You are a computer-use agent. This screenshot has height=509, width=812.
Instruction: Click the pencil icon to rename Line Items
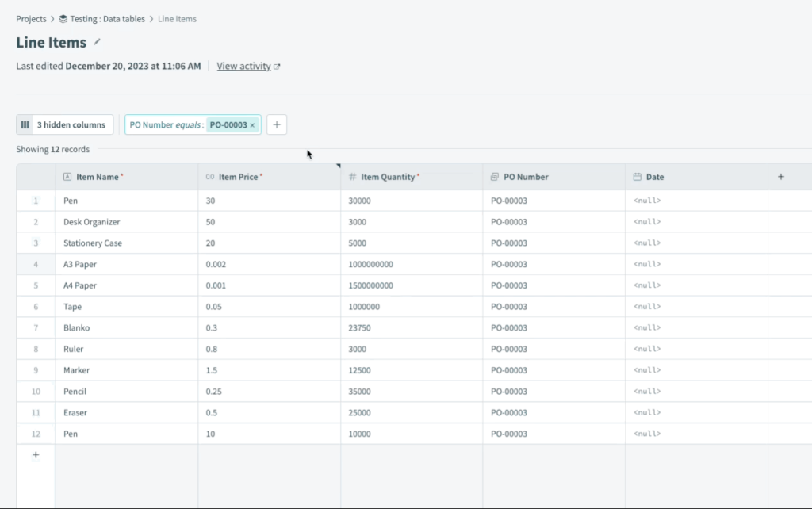point(97,42)
